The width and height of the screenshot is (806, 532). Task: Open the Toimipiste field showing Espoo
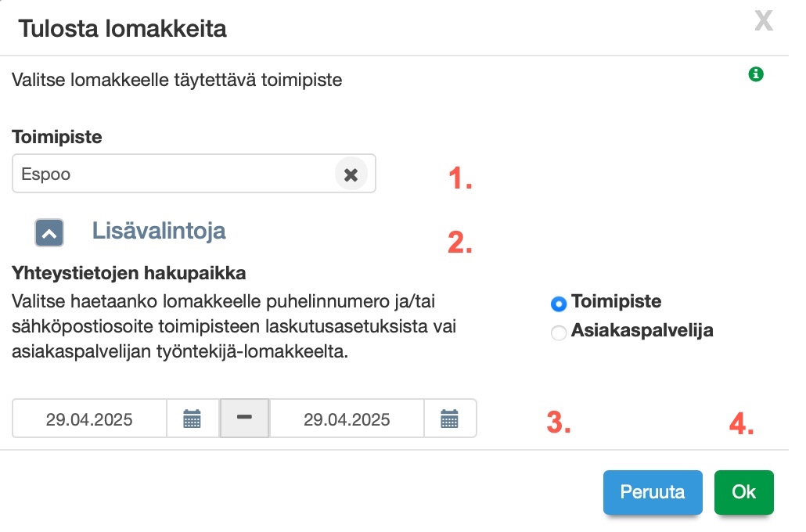pyautogui.click(x=172, y=174)
